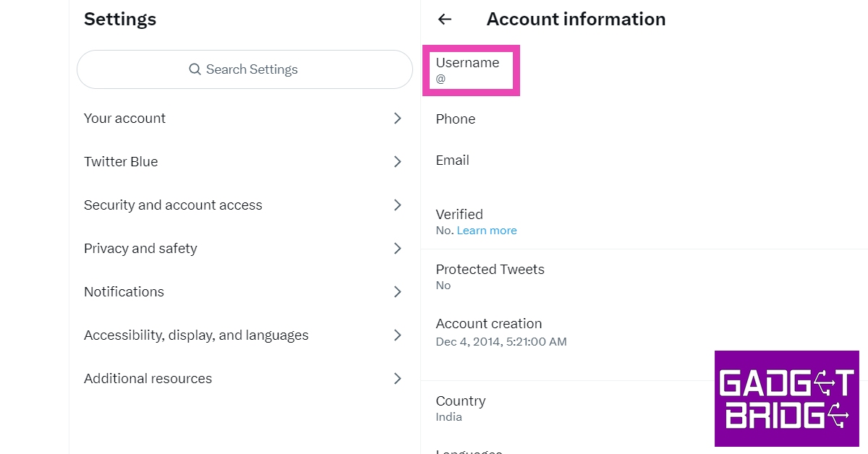Select Accessibility, display, and languages
868x454 pixels.
click(196, 335)
